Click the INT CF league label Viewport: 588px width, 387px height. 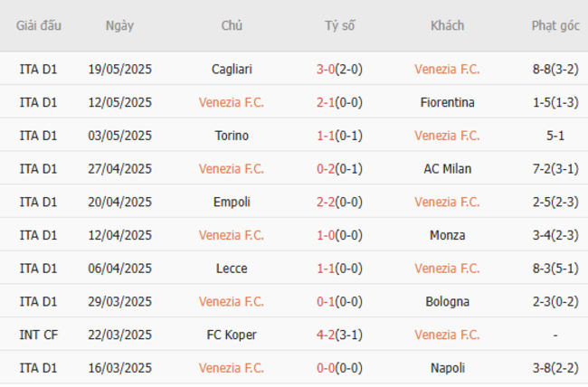38,335
